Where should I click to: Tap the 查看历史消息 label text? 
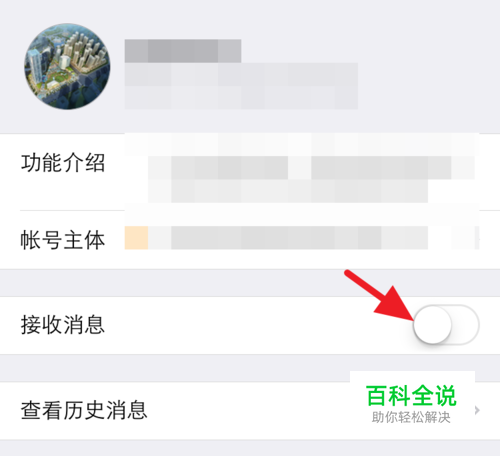click(84, 410)
